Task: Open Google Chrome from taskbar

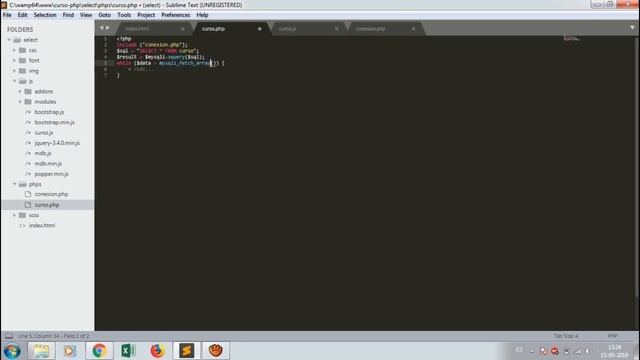Action: tap(99, 351)
